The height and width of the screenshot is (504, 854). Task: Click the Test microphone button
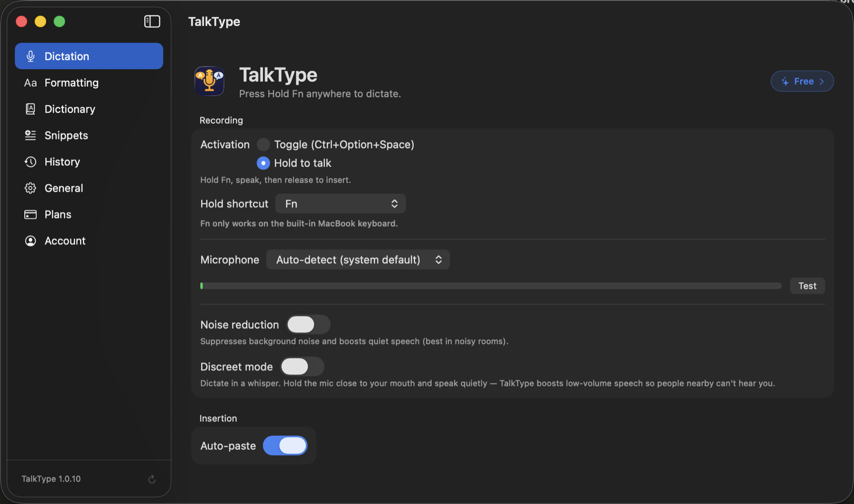pyautogui.click(x=808, y=286)
